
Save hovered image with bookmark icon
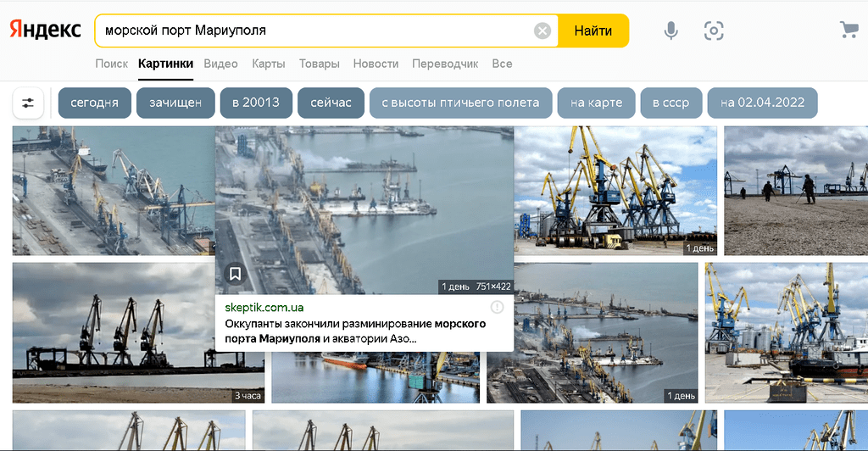point(235,274)
